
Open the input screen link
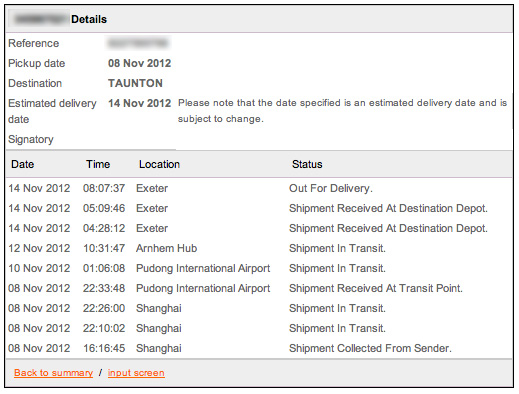coord(136,372)
